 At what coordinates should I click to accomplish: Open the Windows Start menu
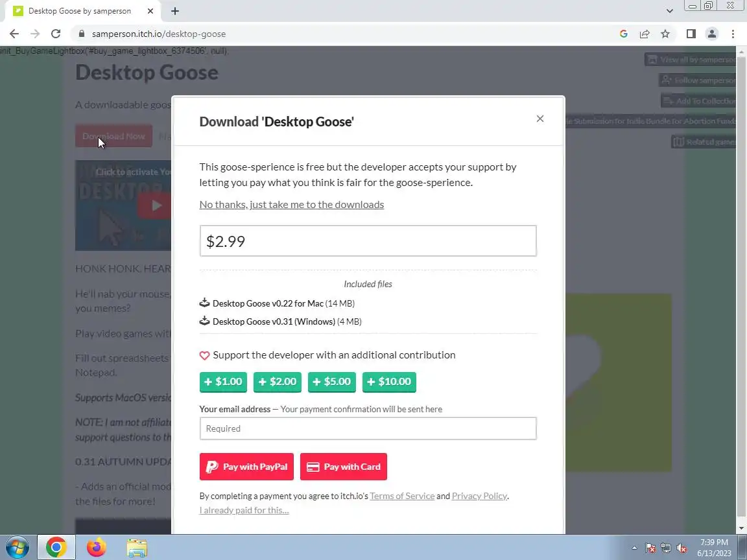(x=17, y=547)
